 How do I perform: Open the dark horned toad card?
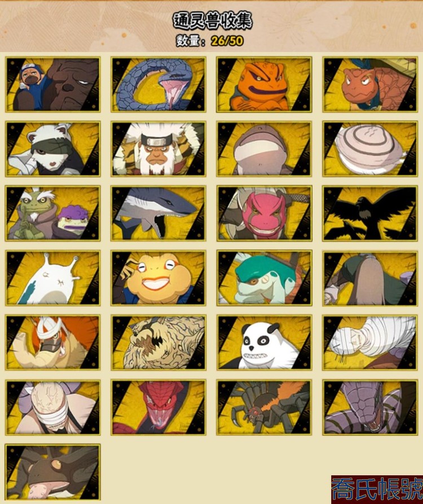[x=53, y=472]
